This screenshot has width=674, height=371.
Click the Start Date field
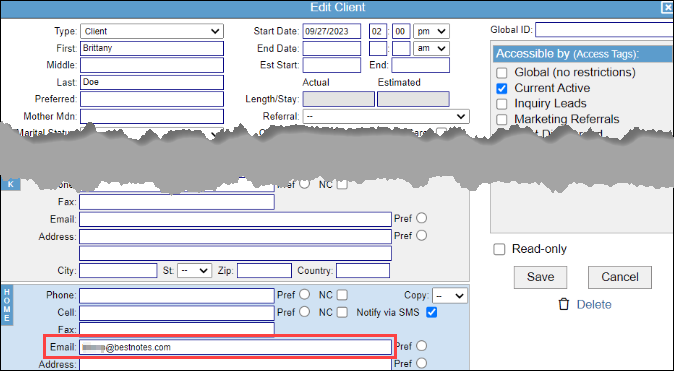coord(332,31)
